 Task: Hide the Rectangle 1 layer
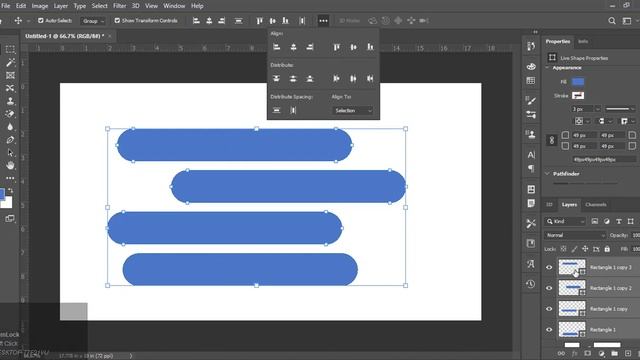(x=549, y=330)
